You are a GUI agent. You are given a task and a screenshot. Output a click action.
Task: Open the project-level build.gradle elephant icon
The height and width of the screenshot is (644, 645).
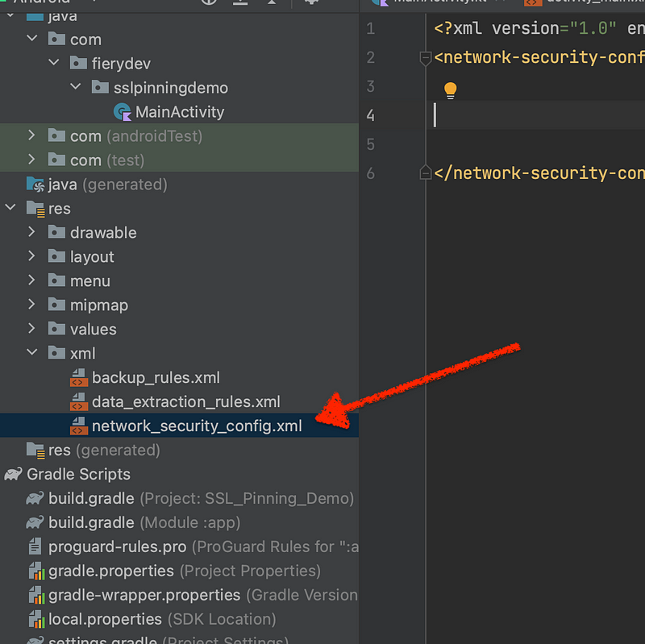[x=35, y=499]
